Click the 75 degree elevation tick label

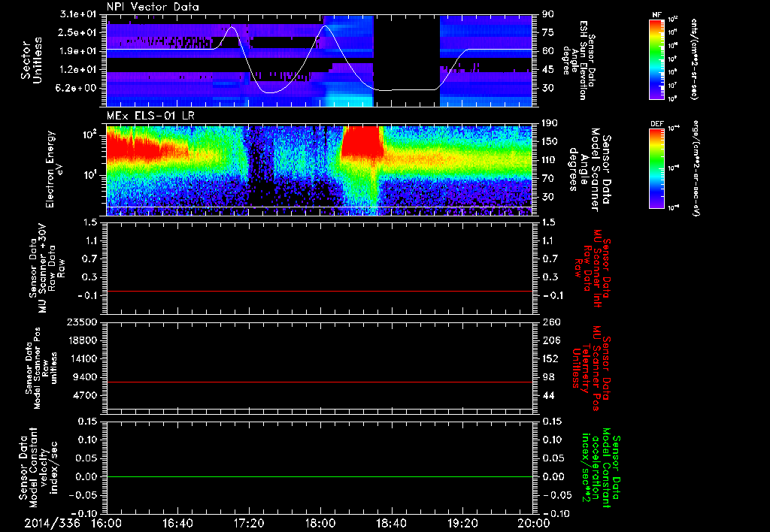548,32
